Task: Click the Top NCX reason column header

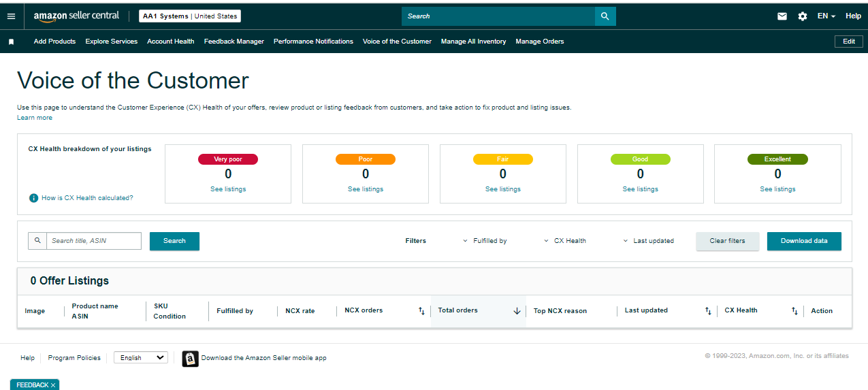Action: point(560,311)
